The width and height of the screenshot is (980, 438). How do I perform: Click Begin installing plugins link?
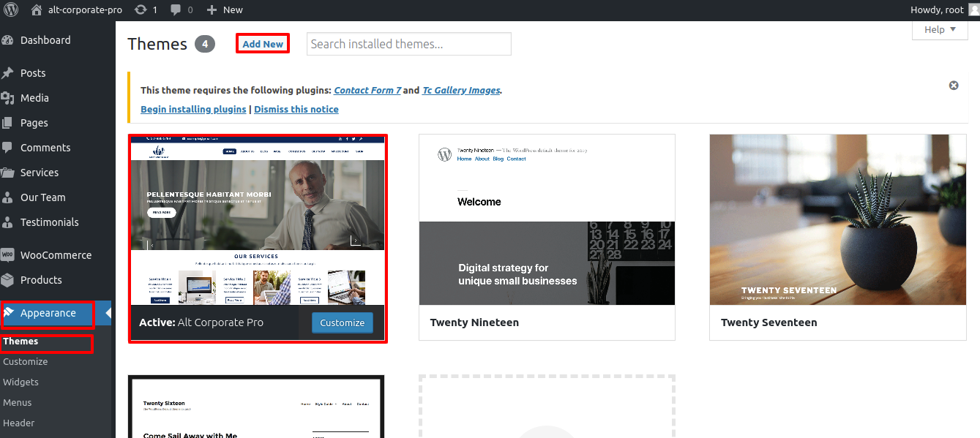(193, 109)
